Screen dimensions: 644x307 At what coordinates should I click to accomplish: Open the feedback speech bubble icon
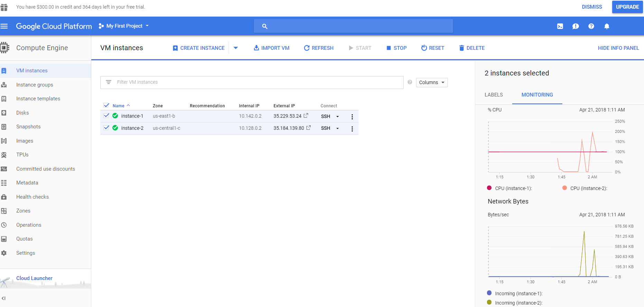click(x=576, y=26)
